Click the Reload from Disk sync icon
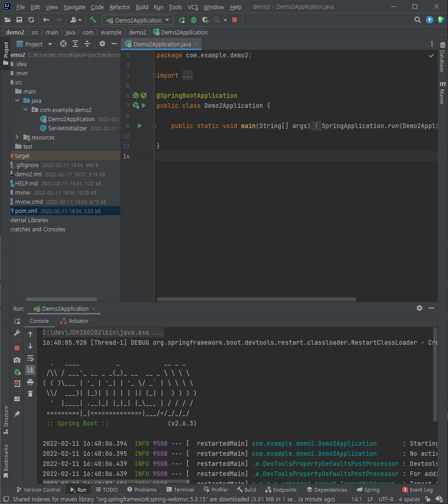Image resolution: width=448 pixels, height=504 pixels. click(x=31, y=20)
